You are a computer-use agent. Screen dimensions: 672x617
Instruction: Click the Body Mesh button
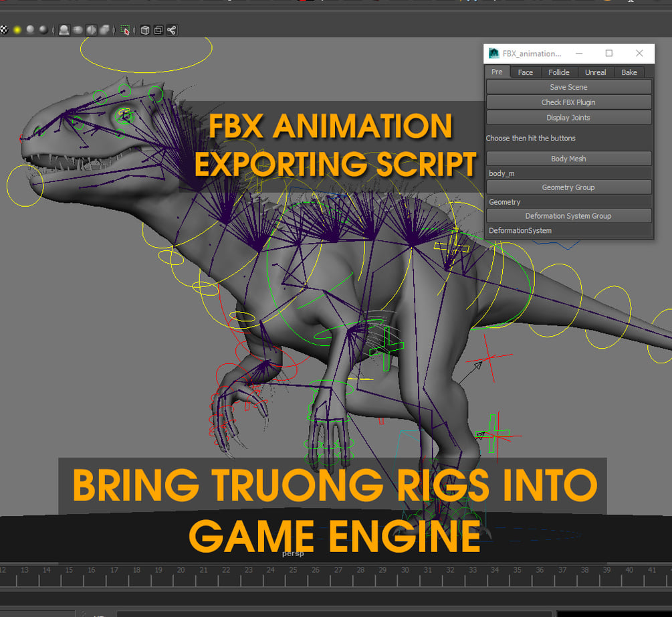click(x=569, y=159)
